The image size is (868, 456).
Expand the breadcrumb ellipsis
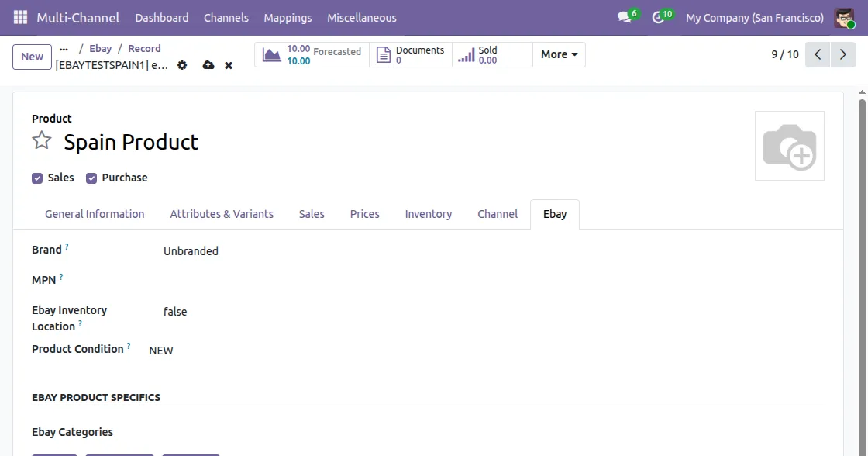click(x=64, y=49)
